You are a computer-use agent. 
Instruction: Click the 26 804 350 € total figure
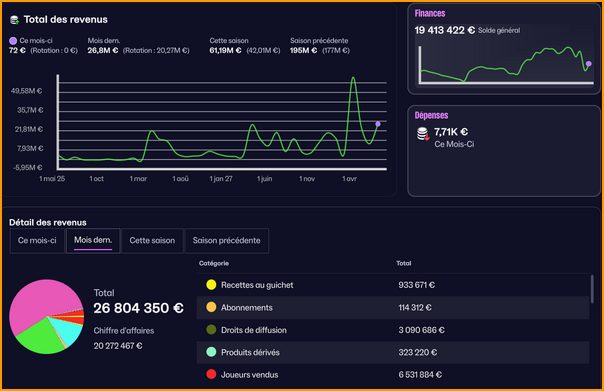tap(138, 308)
